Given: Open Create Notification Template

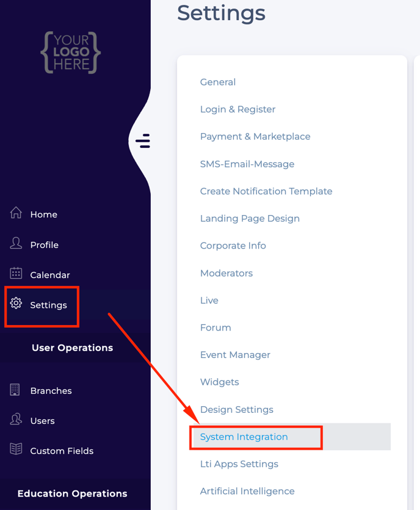Looking at the screenshot, I should pos(266,191).
